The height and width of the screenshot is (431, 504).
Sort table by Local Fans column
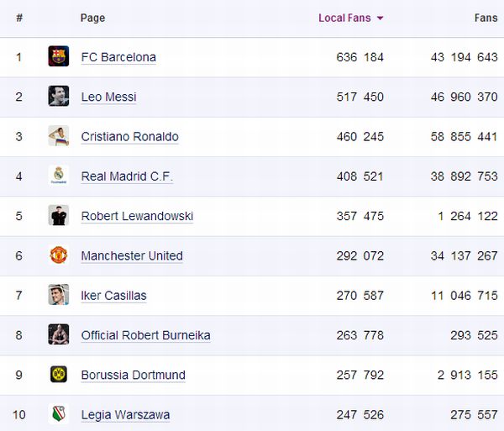tap(344, 18)
